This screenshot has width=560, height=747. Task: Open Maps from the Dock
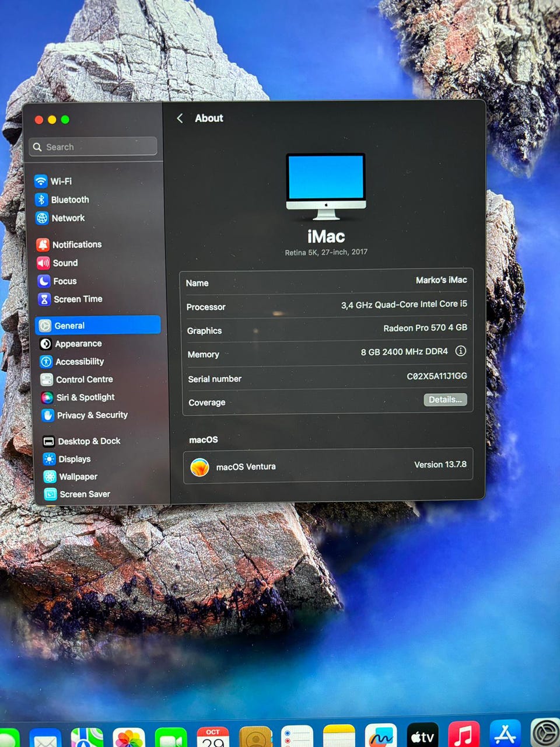click(87, 738)
